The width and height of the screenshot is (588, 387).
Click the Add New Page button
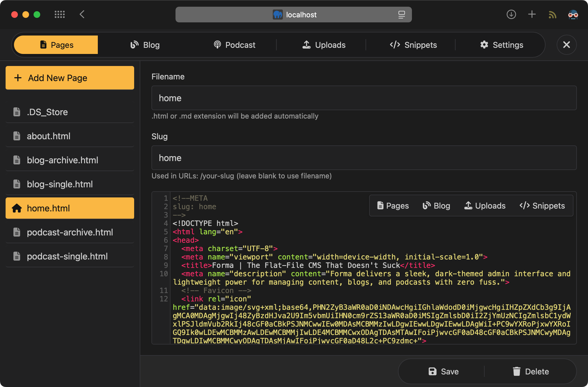point(70,78)
